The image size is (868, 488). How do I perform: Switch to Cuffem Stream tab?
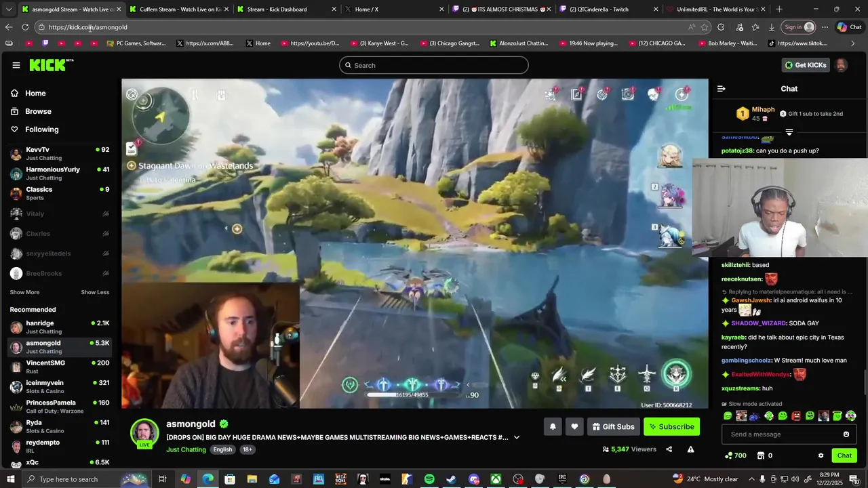click(178, 9)
